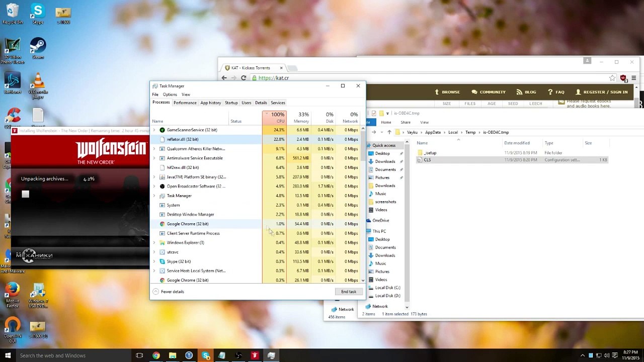Collapse Task Manager with Fewer details
Screen dimensions: 644x362
[168, 292]
